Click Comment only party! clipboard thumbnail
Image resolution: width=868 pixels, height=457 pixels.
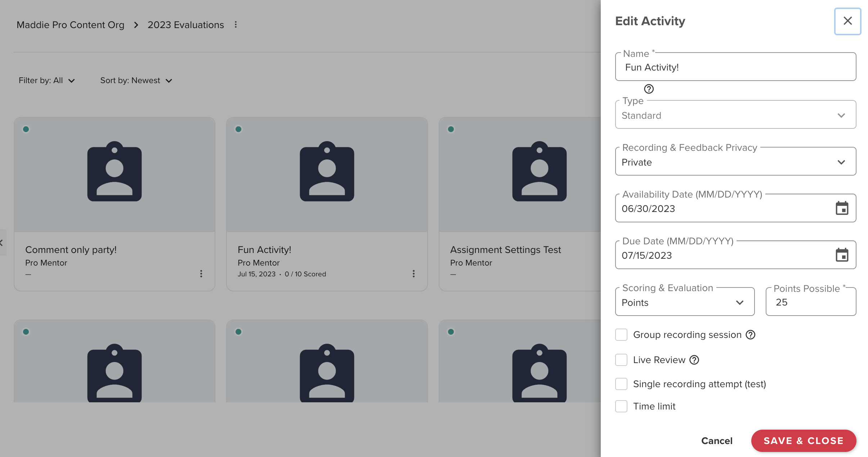pyautogui.click(x=115, y=171)
